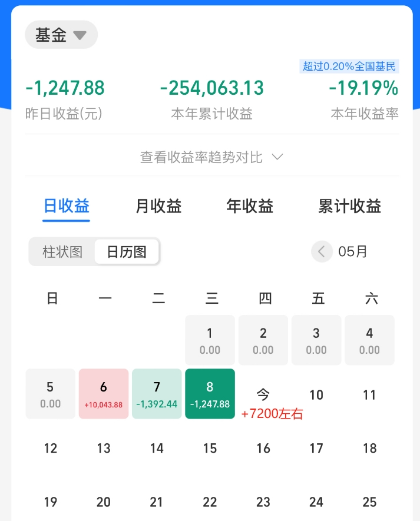
Task: Switch to the 月收益 tab
Action: (x=158, y=205)
